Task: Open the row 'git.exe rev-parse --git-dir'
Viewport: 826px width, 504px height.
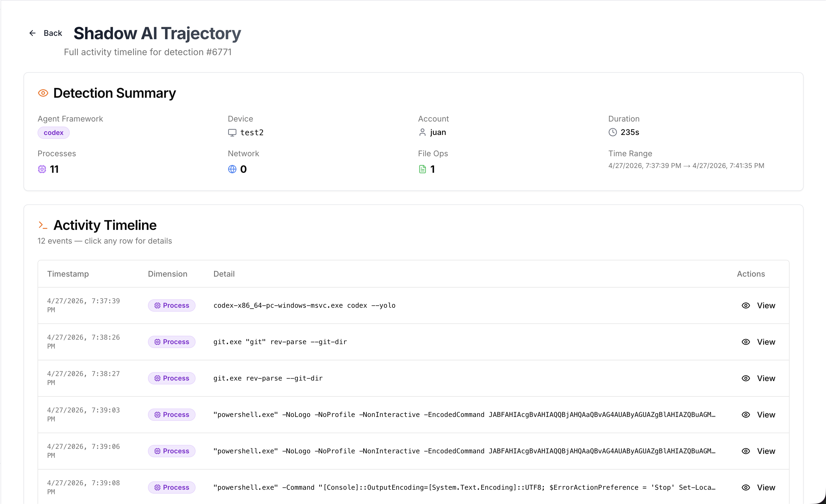Action: point(413,378)
